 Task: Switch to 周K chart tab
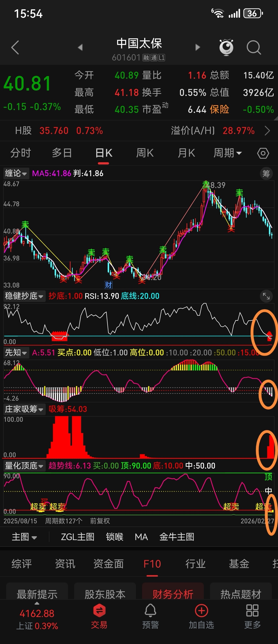[145, 153]
